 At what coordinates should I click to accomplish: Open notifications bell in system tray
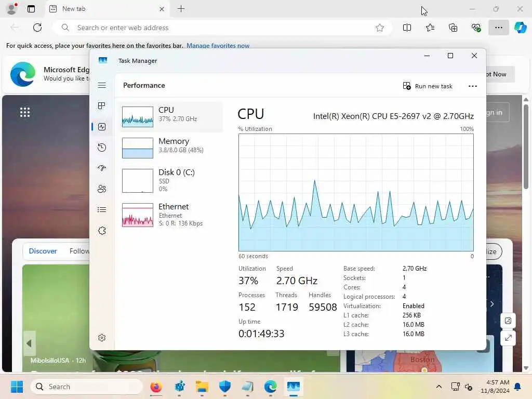point(518,387)
